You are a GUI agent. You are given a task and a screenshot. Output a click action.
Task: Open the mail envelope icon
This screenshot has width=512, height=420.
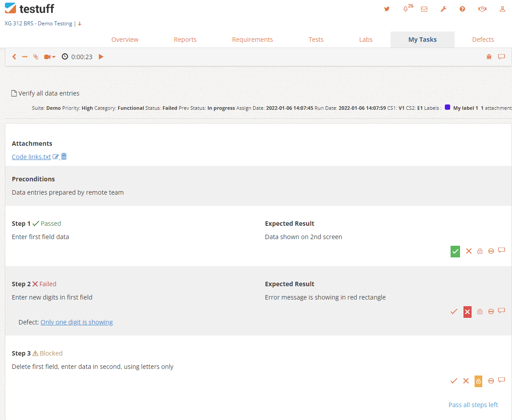coord(424,9)
